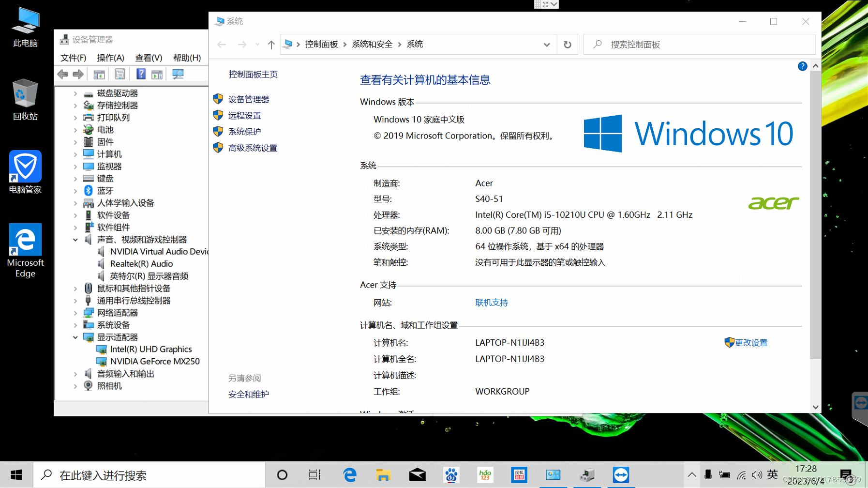Image resolution: width=868 pixels, height=488 pixels.
Task: Open 控制面板主页 link
Action: coord(253,74)
